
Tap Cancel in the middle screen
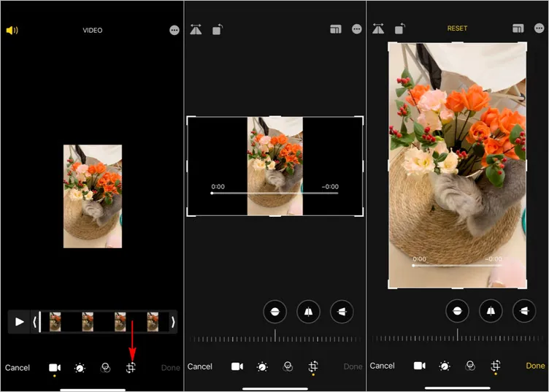(199, 366)
